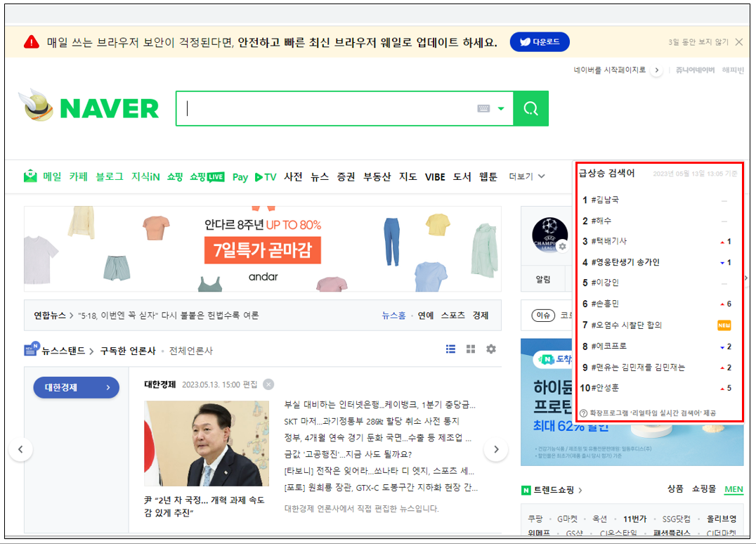Open 쇼핑LIVE menu item
Viewport: 756px width, 544px height.
[207, 176]
